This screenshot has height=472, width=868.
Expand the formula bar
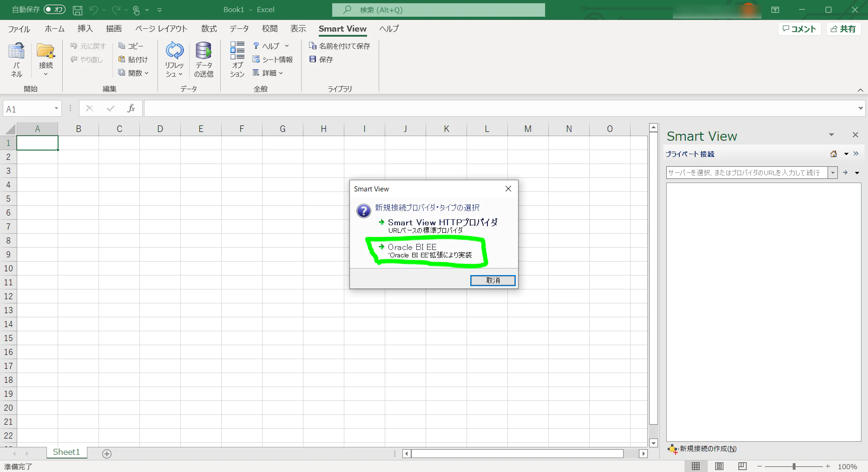pyautogui.click(x=861, y=109)
